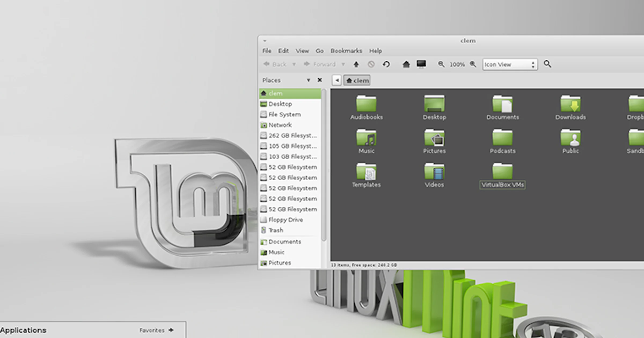Open the Back history dropdown arrow
644x338 pixels.
tap(294, 64)
